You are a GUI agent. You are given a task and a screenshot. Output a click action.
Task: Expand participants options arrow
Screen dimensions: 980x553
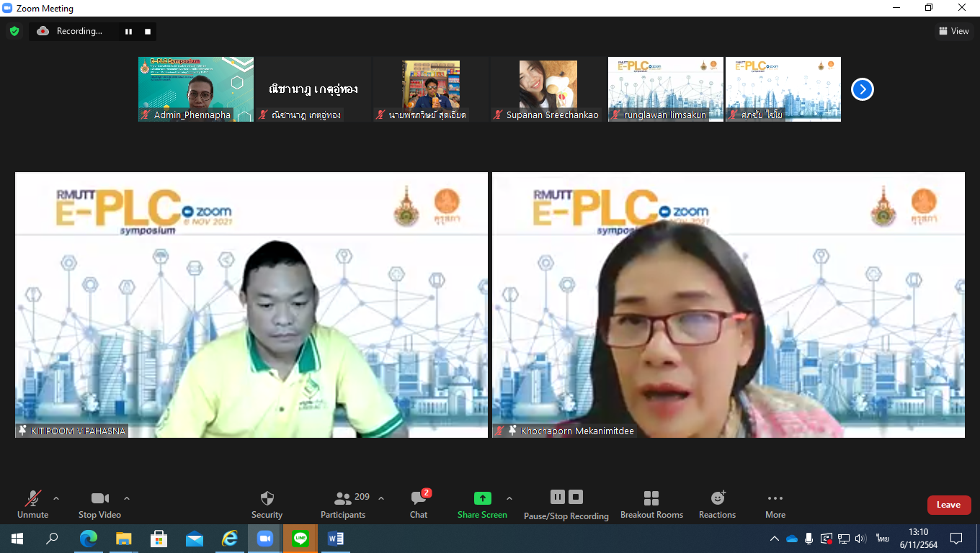381,498
